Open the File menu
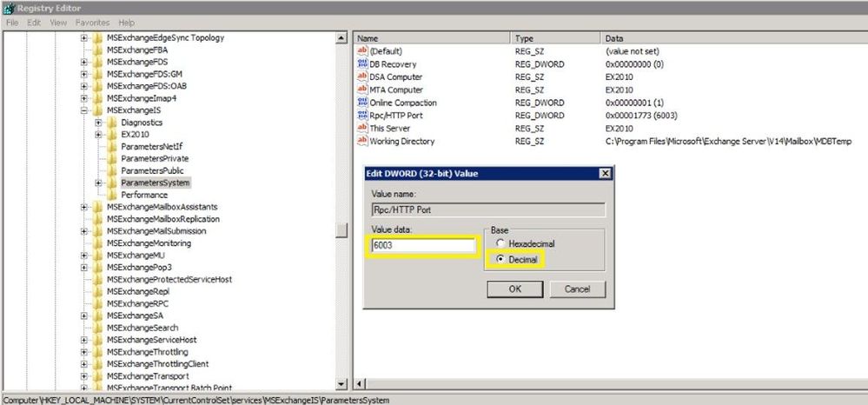868x405 pixels. pyautogui.click(x=12, y=23)
